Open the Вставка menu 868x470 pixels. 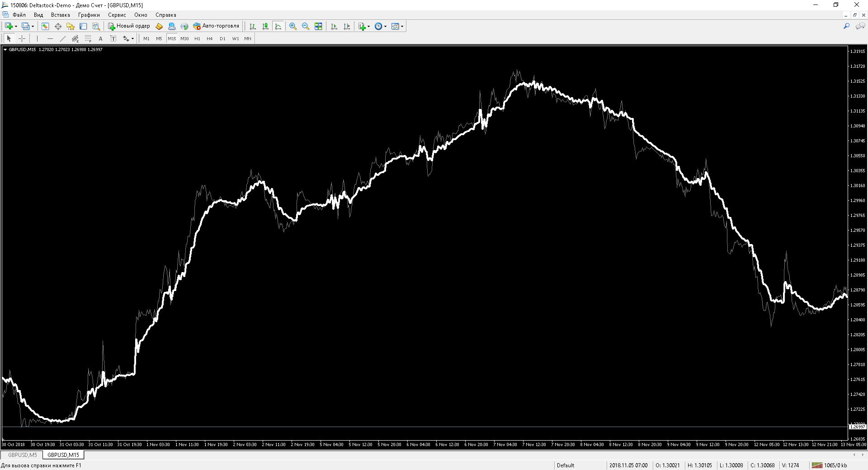pyautogui.click(x=61, y=15)
